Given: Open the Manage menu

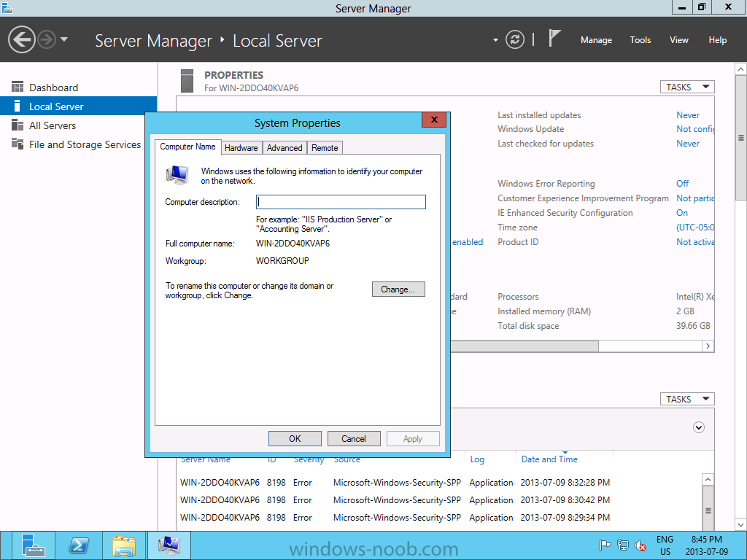Looking at the screenshot, I should pos(596,40).
